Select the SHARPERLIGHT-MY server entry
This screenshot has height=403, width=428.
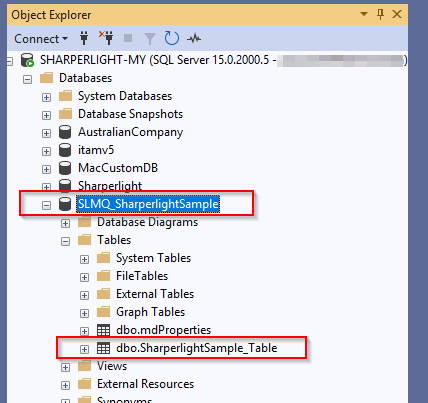pyautogui.click(x=223, y=60)
